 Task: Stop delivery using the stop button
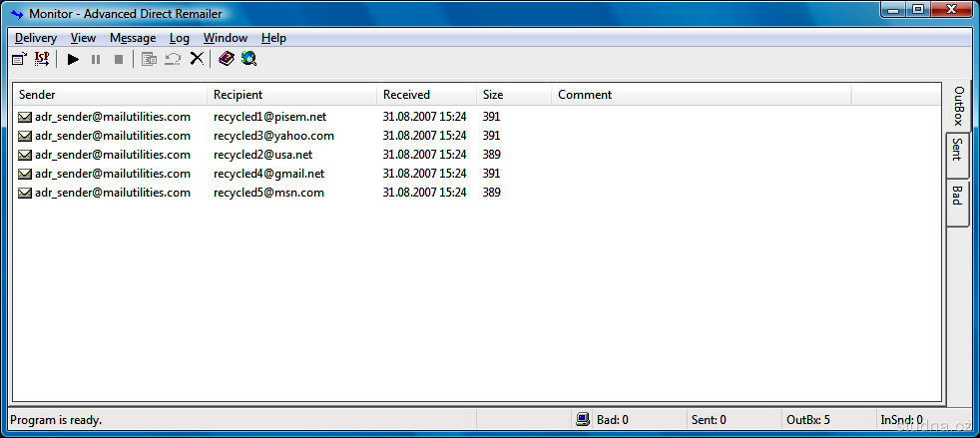click(x=119, y=59)
